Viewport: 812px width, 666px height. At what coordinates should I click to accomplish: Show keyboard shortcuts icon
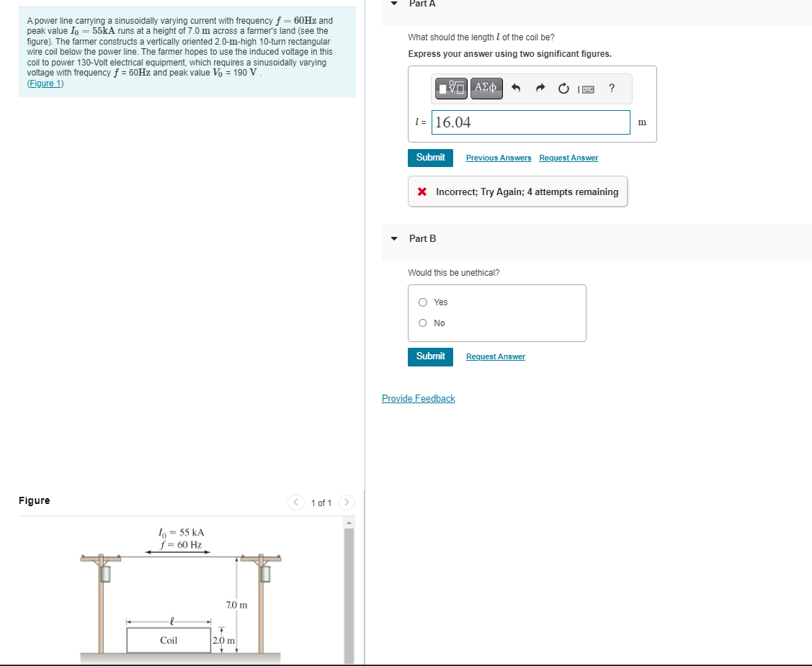pyautogui.click(x=586, y=89)
